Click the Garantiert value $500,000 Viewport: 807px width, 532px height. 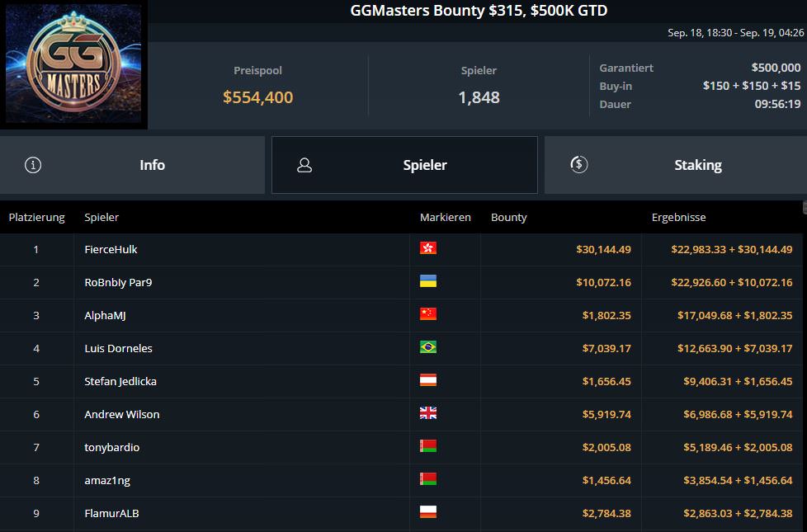coord(776,68)
